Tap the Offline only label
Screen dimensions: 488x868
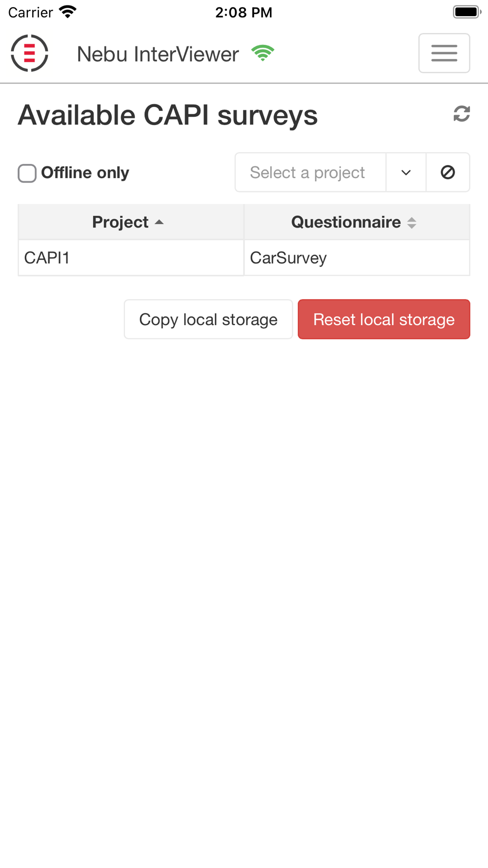pyautogui.click(x=85, y=173)
